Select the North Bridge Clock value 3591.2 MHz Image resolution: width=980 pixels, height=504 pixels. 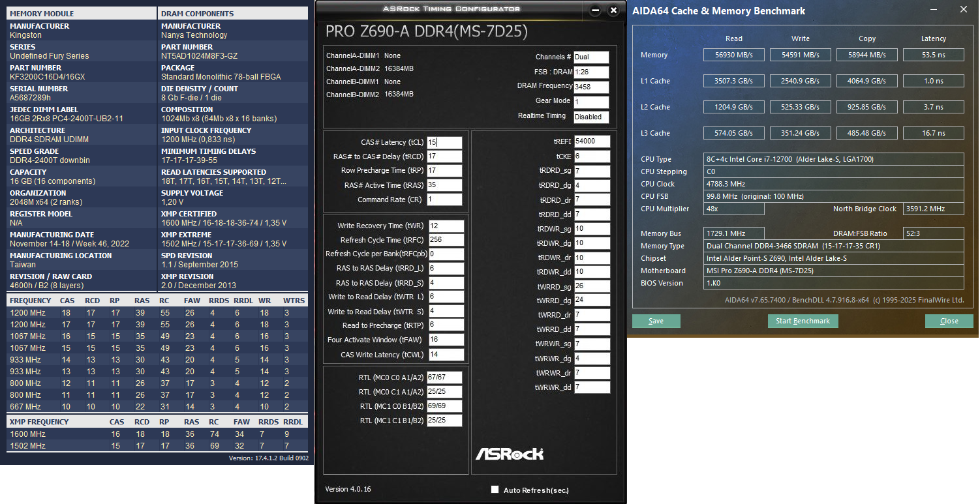934,209
